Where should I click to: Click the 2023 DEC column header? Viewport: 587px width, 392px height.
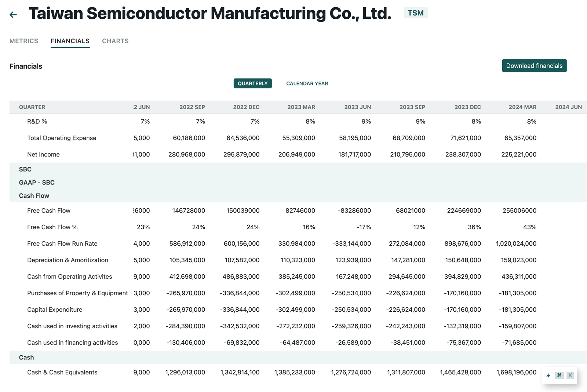467,107
